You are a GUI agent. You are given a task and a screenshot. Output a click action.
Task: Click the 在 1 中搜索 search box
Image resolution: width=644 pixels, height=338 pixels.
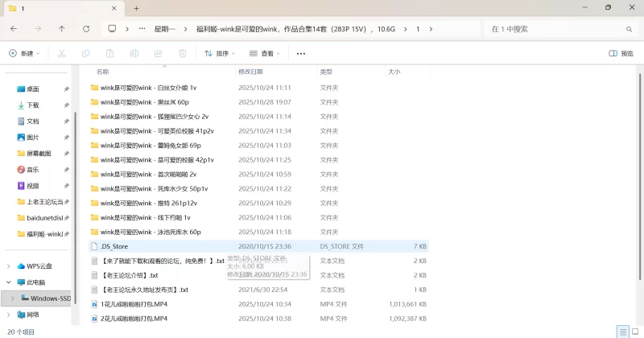555,28
